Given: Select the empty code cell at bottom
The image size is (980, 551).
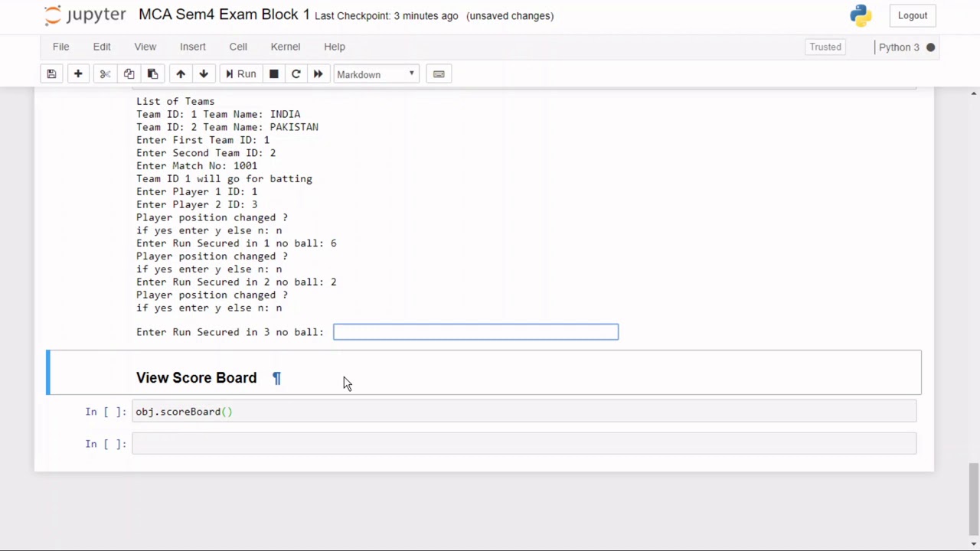Looking at the screenshot, I should (x=524, y=444).
